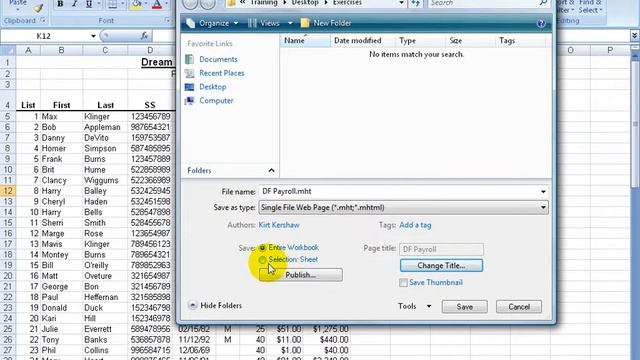Select the Entire Workbook radio button

(x=262, y=248)
